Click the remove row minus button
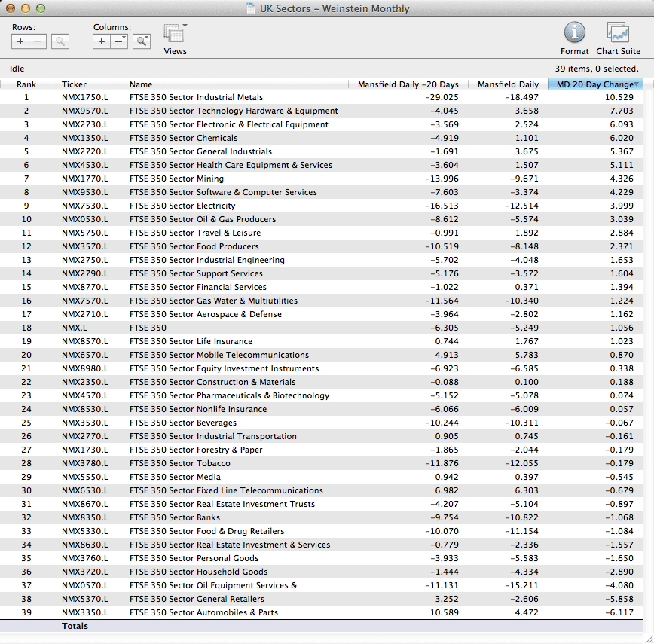 coord(38,41)
